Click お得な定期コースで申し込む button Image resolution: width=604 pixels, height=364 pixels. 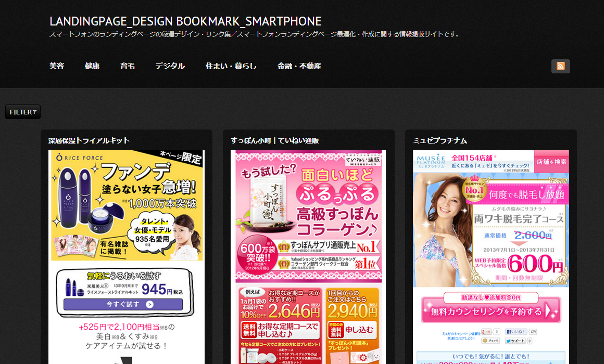(x=281, y=330)
